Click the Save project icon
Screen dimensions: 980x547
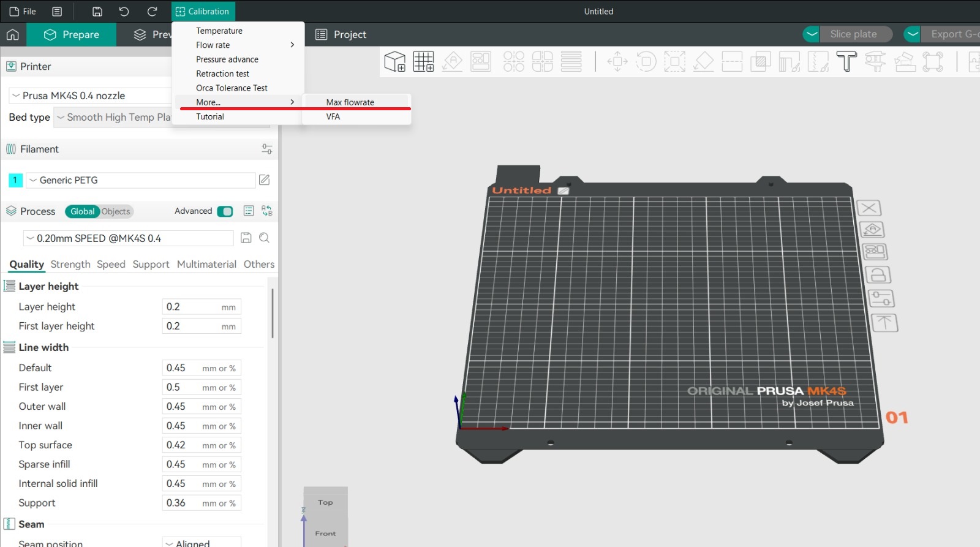[x=97, y=12]
